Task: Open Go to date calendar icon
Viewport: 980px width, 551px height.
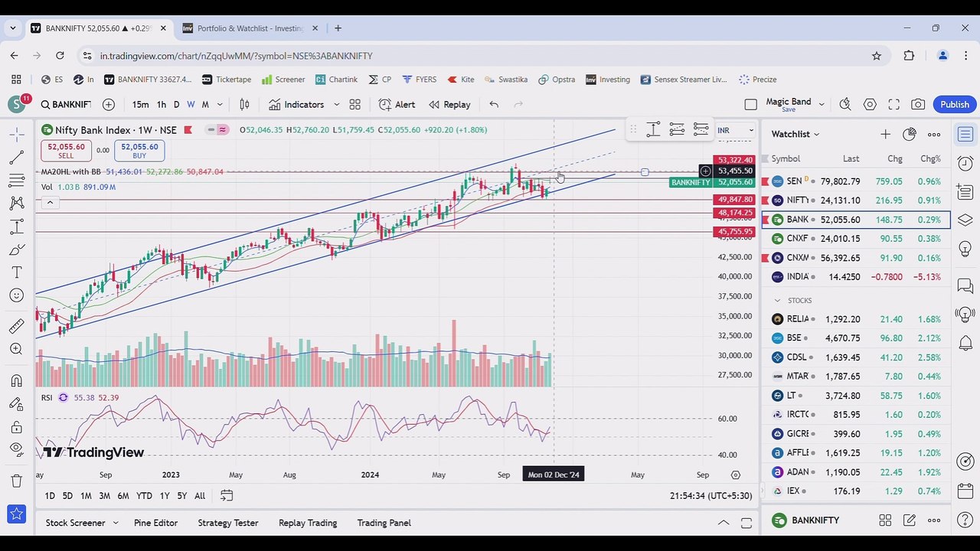Action: tap(227, 496)
